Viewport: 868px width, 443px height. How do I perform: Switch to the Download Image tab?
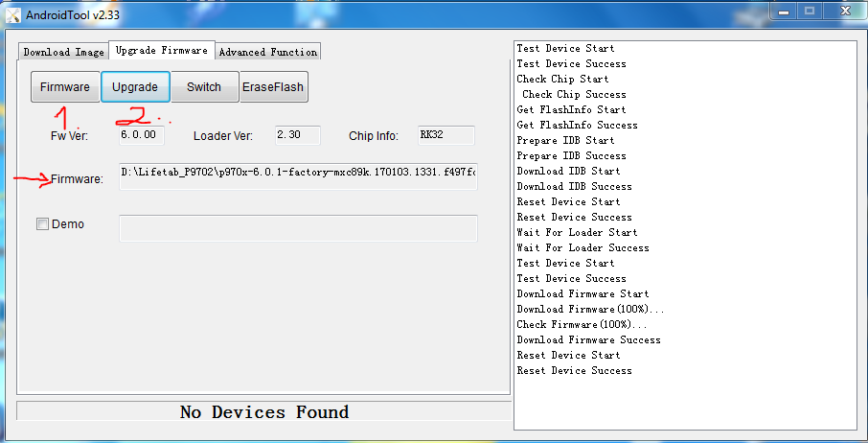click(63, 52)
